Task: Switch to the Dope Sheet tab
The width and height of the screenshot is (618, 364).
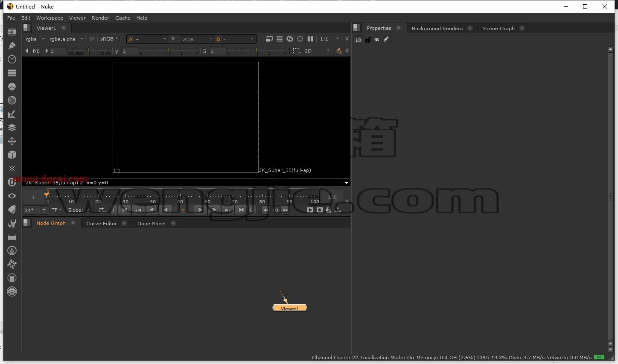Action: pyautogui.click(x=152, y=224)
